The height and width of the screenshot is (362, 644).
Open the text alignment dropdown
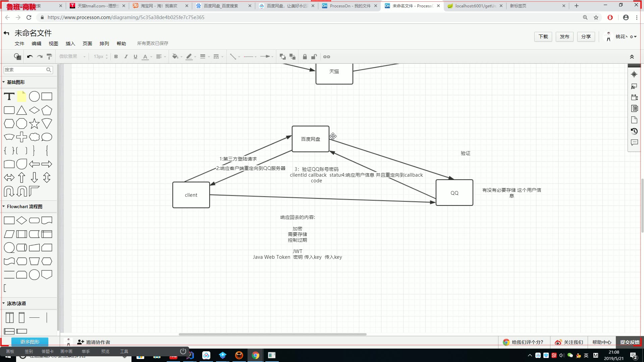[x=161, y=57]
